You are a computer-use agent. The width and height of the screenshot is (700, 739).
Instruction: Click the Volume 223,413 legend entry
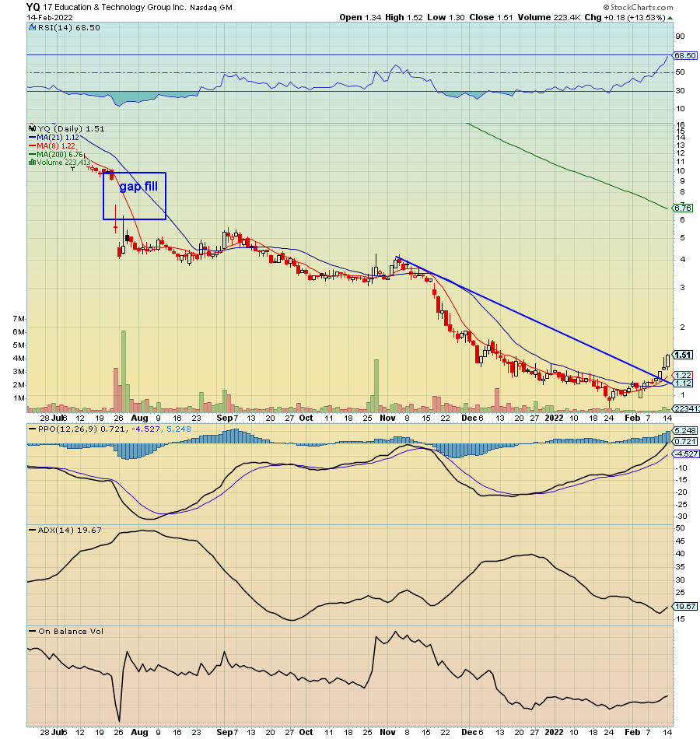tap(64, 162)
